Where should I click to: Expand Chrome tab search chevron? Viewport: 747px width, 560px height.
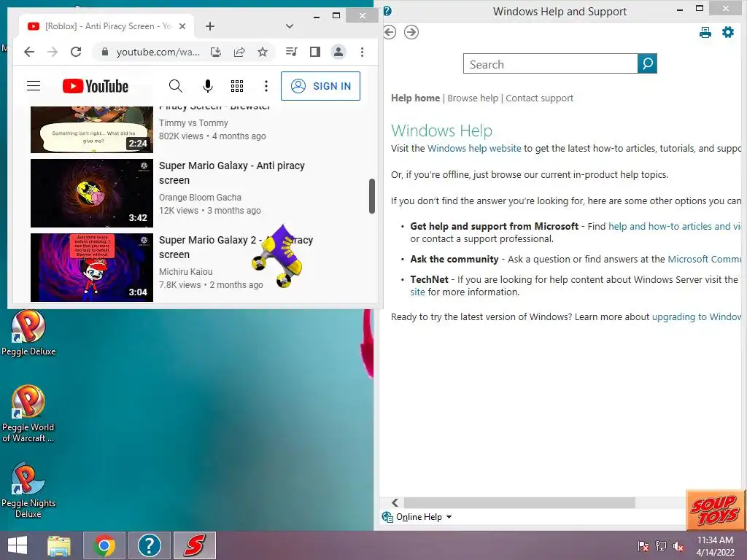click(289, 26)
